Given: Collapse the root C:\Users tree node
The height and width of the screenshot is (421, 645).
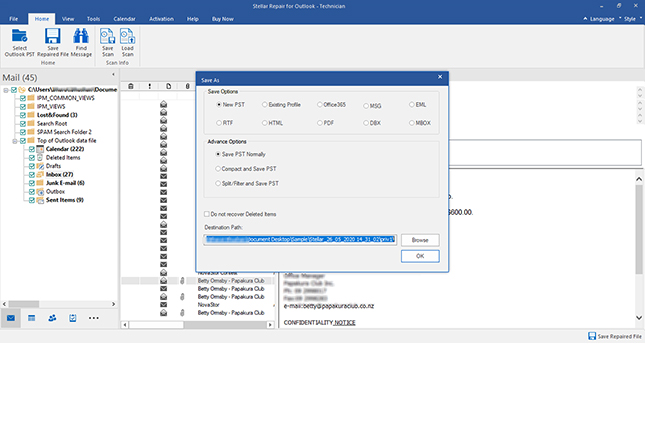Looking at the screenshot, I should [x=6, y=90].
